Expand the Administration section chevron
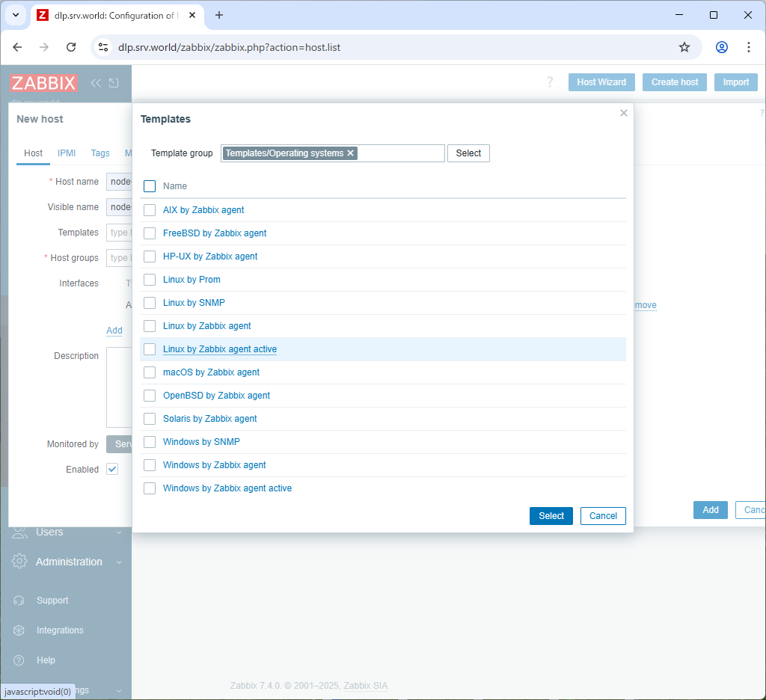The height and width of the screenshot is (700, 766). [x=120, y=562]
